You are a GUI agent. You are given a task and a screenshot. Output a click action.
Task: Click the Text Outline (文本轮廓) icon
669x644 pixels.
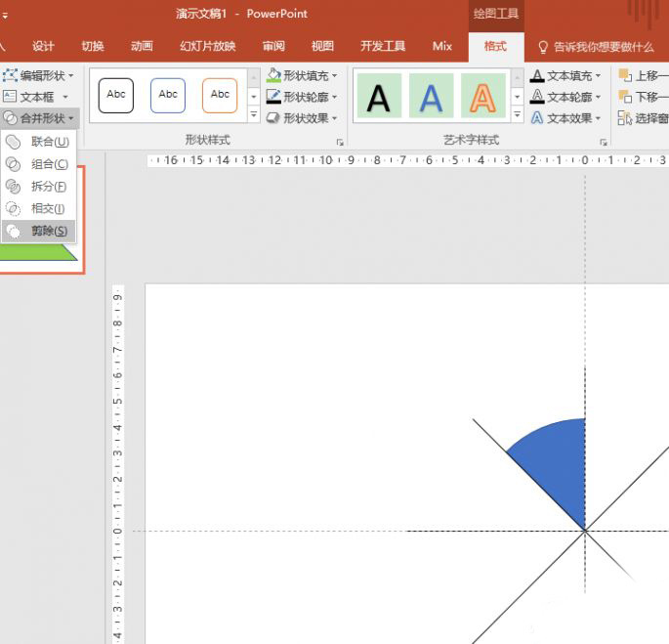tap(537, 97)
